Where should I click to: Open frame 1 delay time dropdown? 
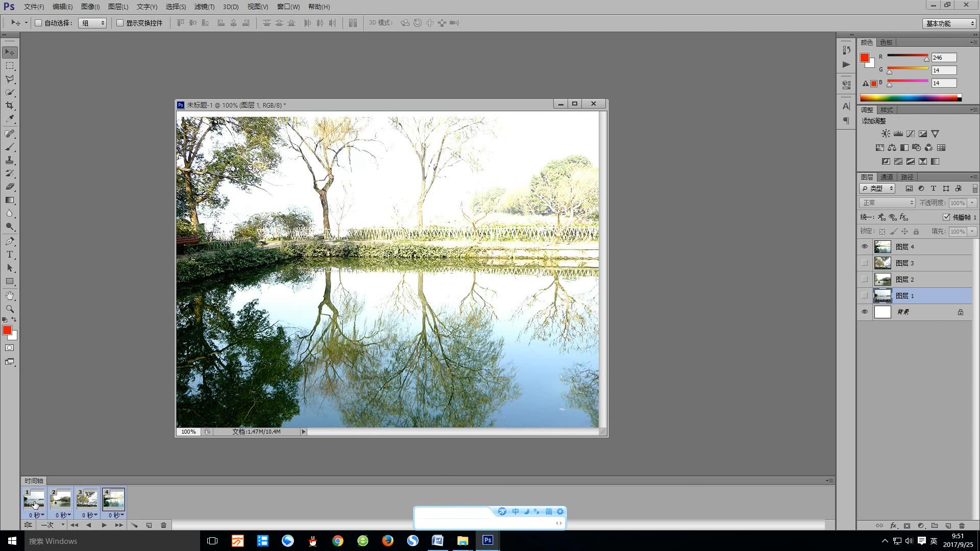tap(37, 515)
